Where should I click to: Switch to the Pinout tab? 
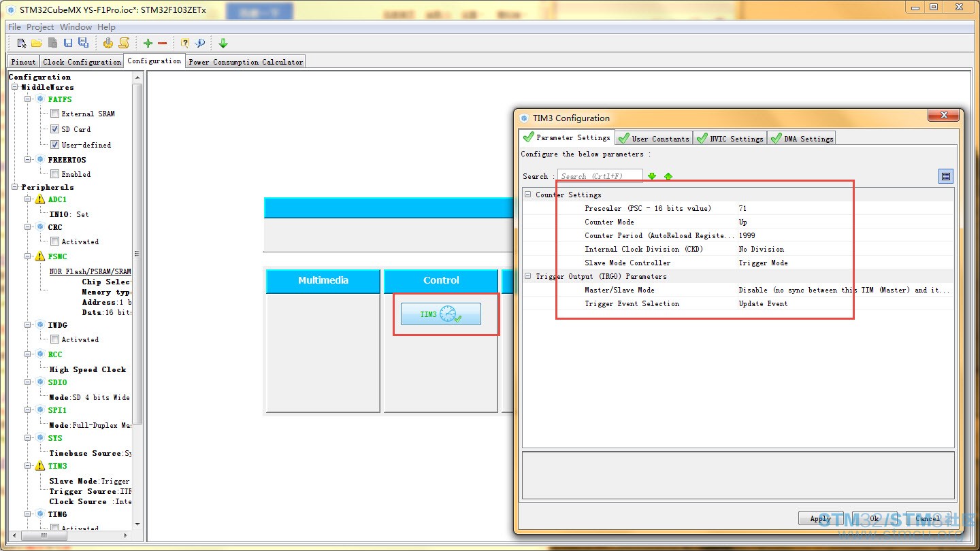[23, 62]
